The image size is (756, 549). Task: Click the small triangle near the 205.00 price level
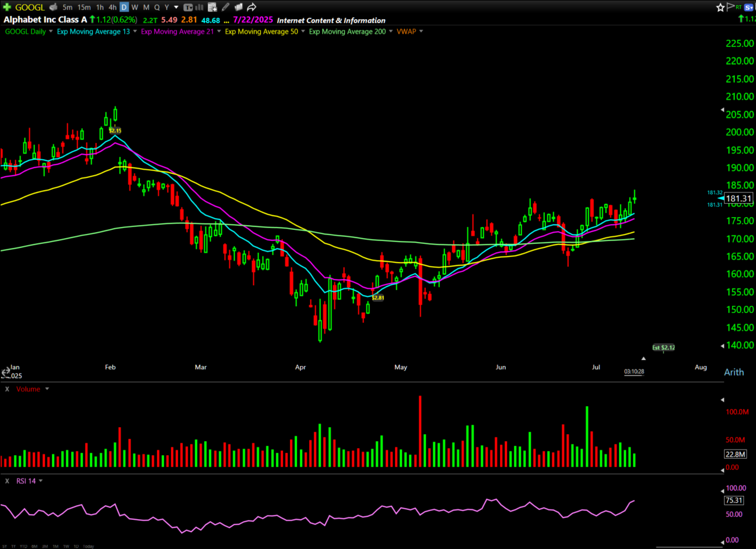(722, 110)
